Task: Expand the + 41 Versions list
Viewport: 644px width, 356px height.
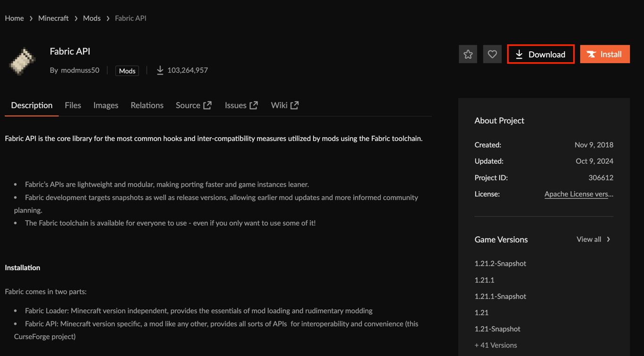Action: (x=495, y=345)
